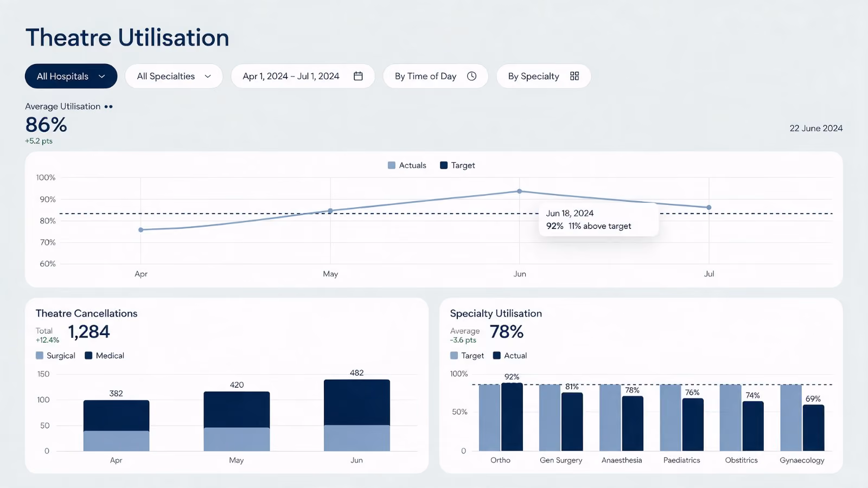Select the Apr data point on line

141,230
